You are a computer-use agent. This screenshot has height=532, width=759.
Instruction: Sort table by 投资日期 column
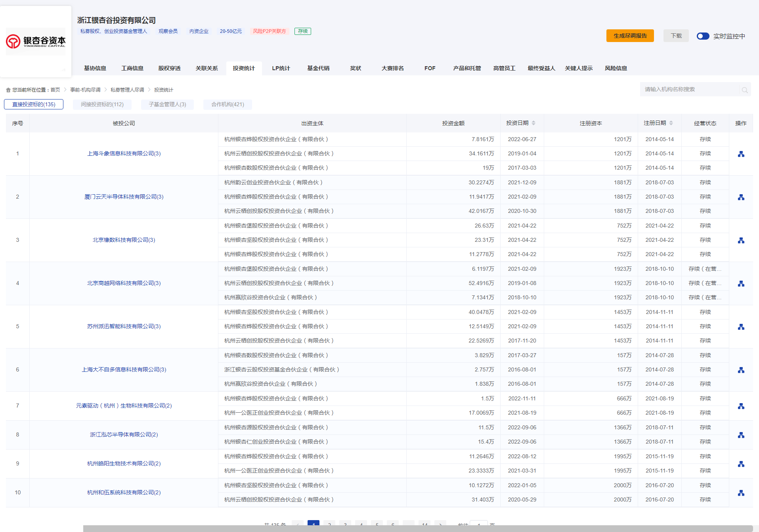tap(533, 123)
